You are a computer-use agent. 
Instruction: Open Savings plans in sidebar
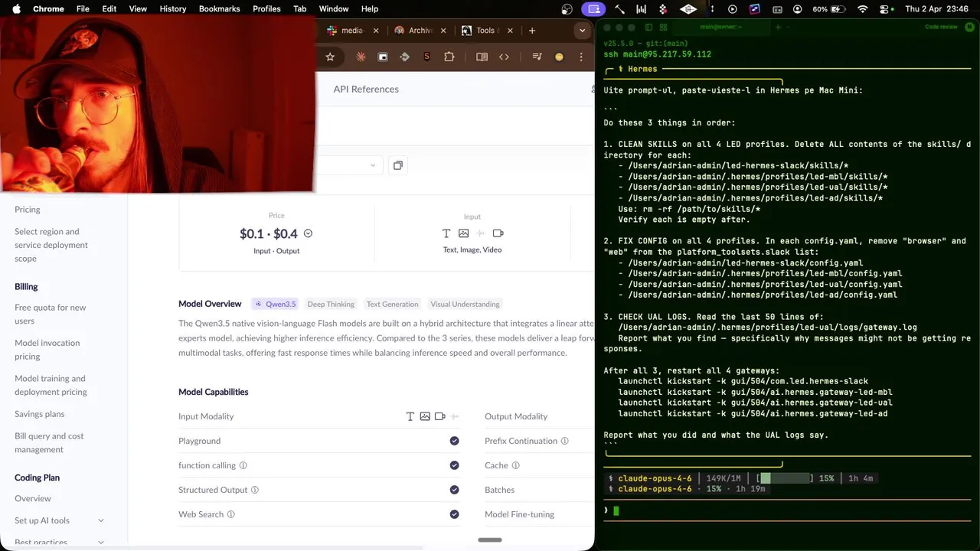(40, 414)
